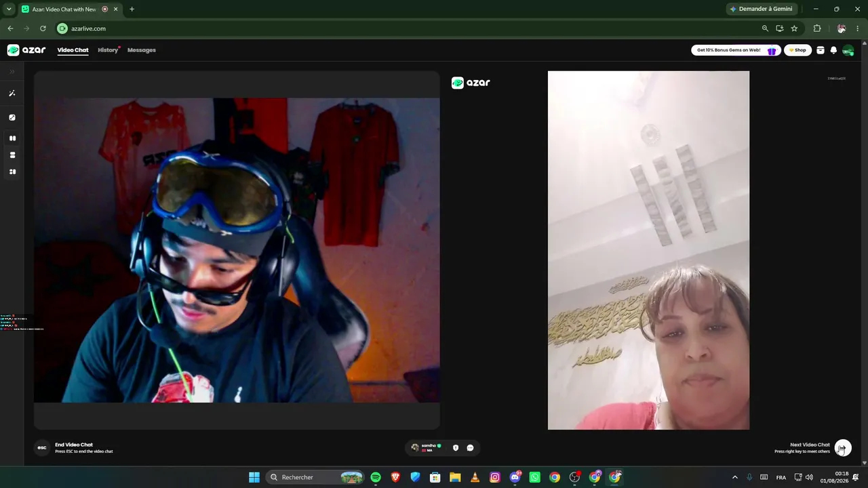Click the microphone tray icon
The width and height of the screenshot is (868, 488).
pyautogui.click(x=749, y=477)
